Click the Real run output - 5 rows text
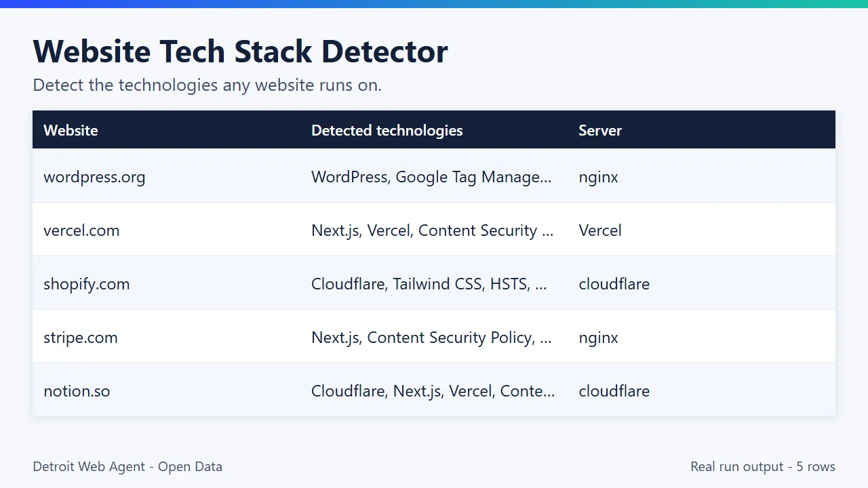The height and width of the screenshot is (488, 868). pyautogui.click(x=763, y=466)
